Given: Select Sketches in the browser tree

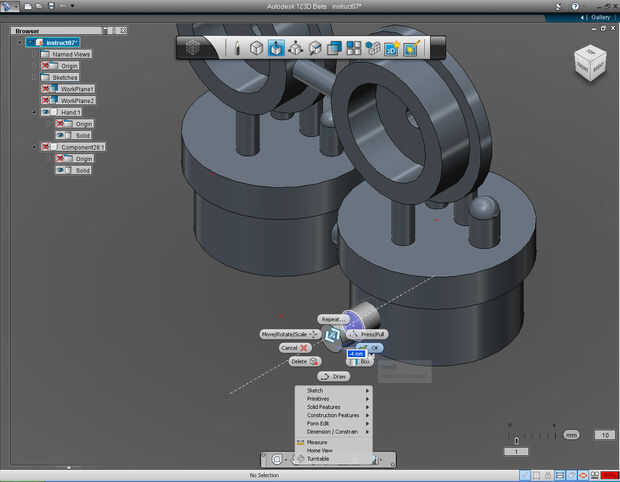Looking at the screenshot, I should click(x=60, y=77).
